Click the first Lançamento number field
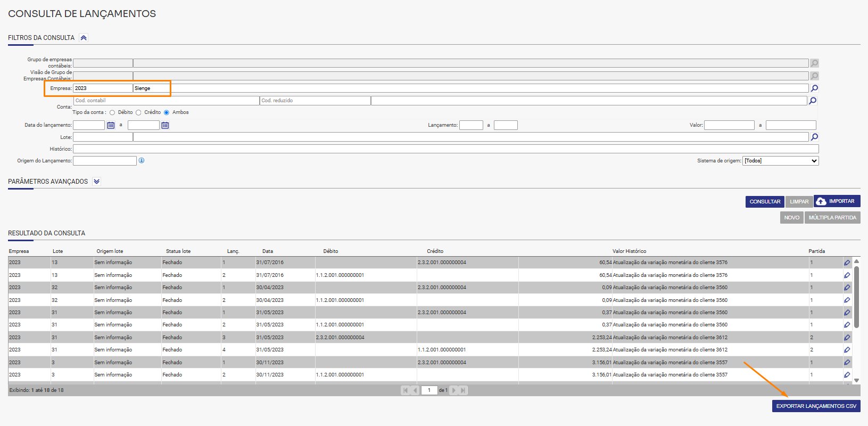868x426 pixels. click(471, 125)
